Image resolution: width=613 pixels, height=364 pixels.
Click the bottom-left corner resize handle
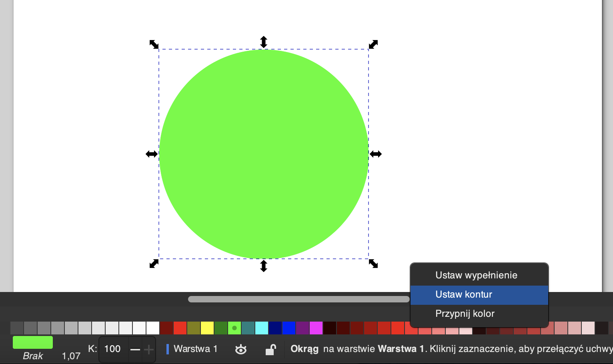point(154,264)
